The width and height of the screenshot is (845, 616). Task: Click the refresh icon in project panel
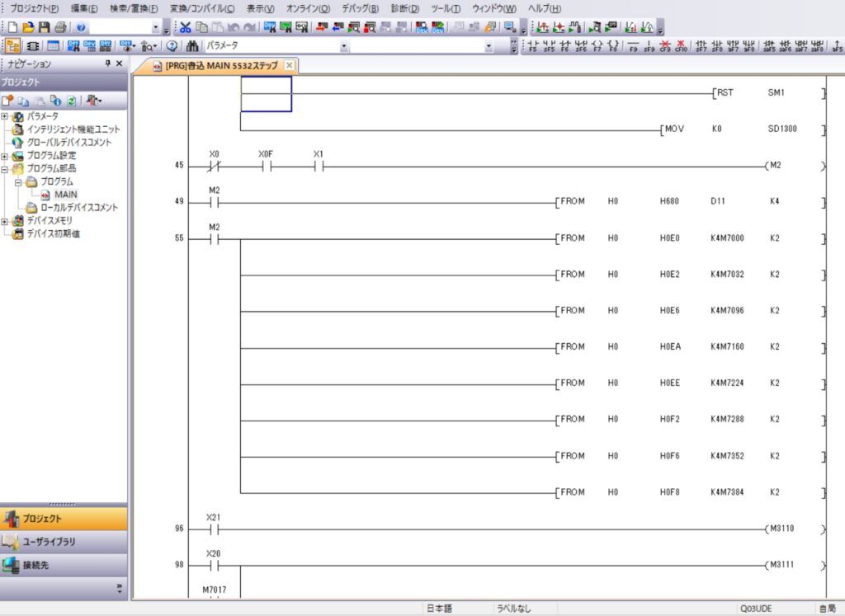[72, 101]
